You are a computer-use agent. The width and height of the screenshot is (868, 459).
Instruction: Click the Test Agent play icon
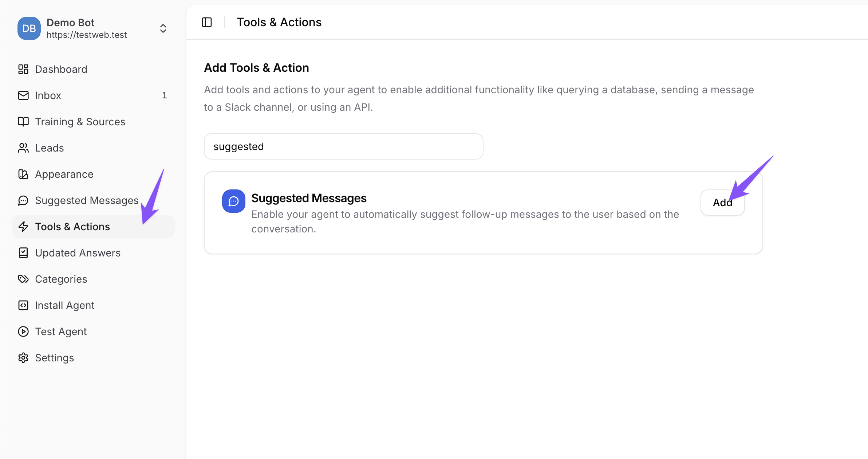click(23, 331)
